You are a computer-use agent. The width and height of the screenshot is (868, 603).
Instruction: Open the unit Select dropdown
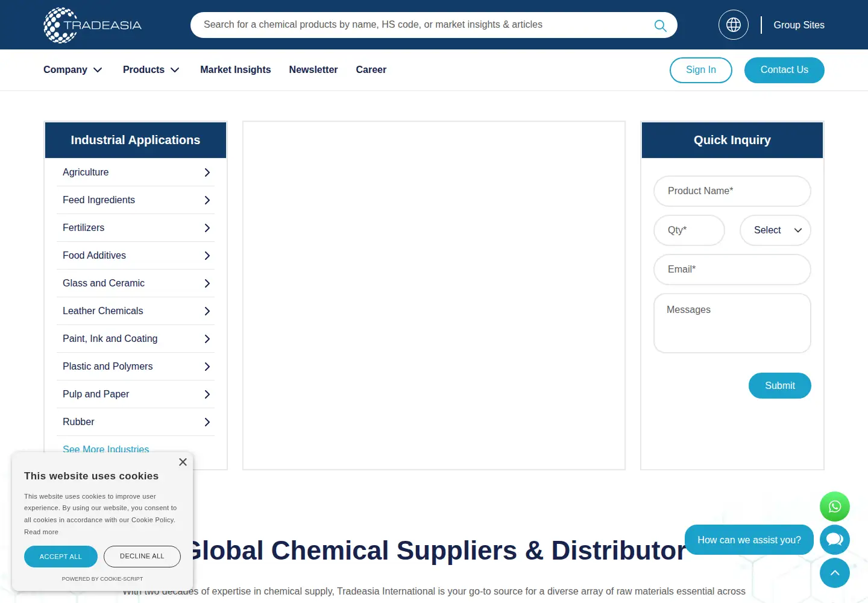pos(775,230)
